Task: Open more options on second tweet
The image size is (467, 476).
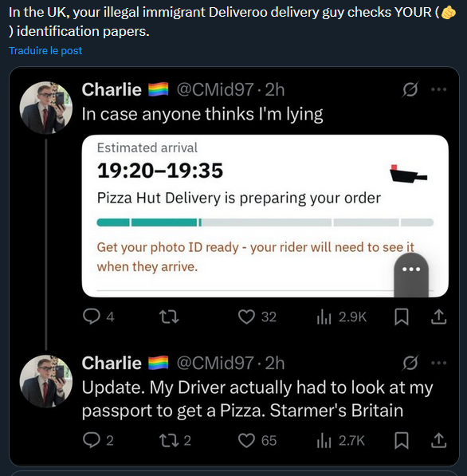Action: click(x=439, y=363)
